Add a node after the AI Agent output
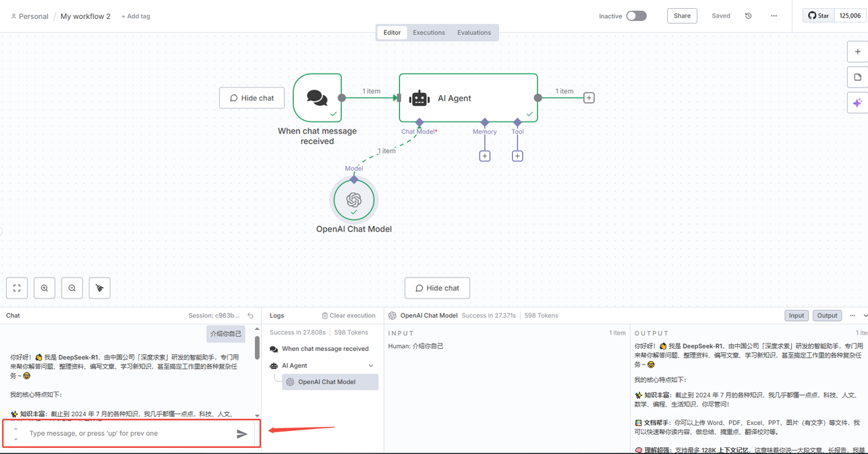 [x=589, y=98]
